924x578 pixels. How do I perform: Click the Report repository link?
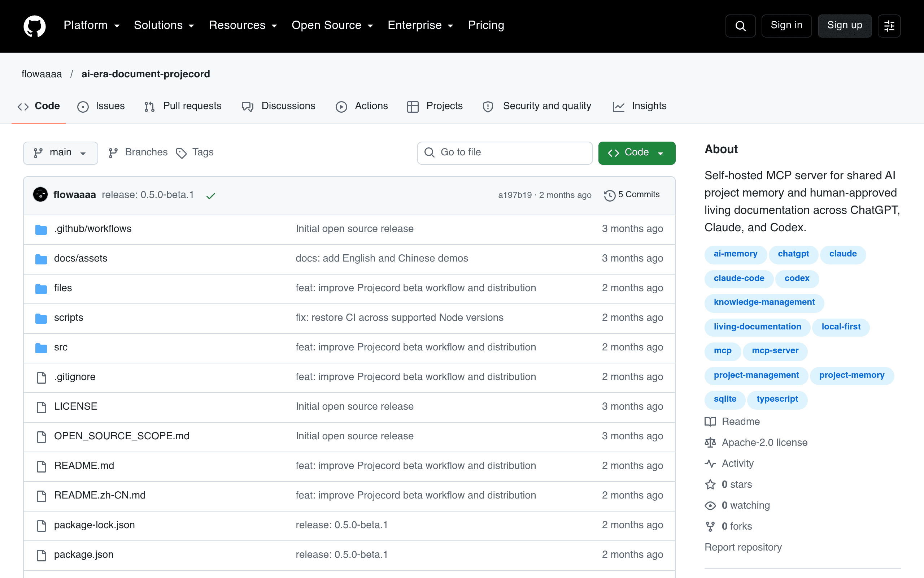(743, 547)
